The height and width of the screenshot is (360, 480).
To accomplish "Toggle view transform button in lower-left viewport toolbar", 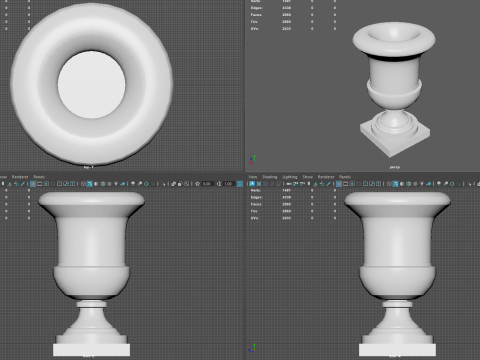I will click(240, 184).
